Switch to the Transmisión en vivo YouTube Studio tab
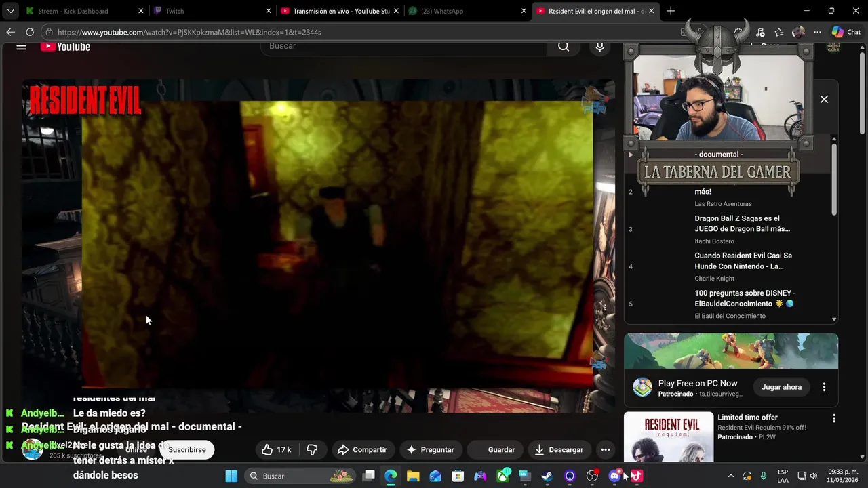This screenshot has height=488, width=868. [x=341, y=11]
